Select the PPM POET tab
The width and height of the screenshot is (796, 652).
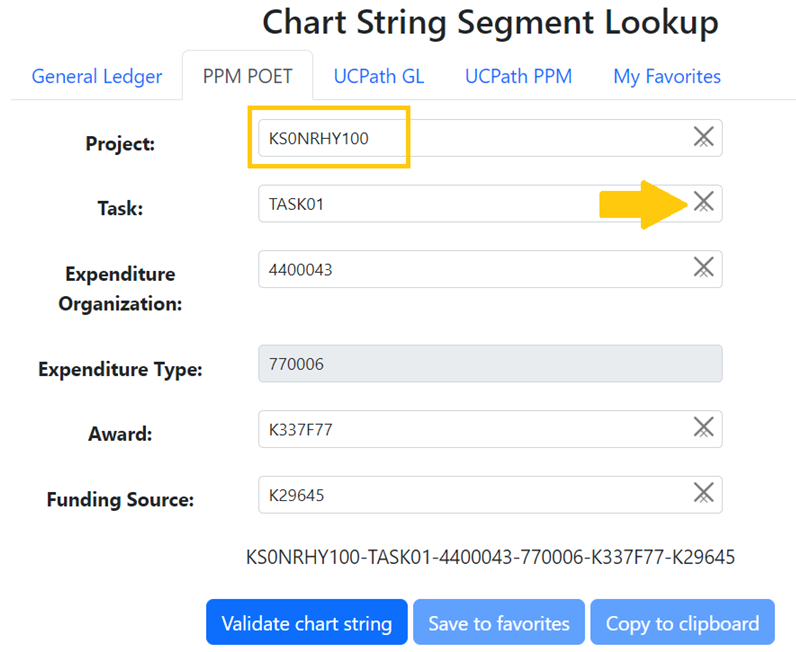pos(247,76)
